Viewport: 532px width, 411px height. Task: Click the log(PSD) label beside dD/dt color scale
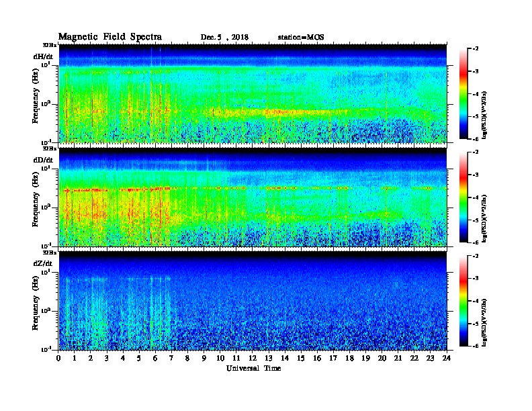(484, 218)
